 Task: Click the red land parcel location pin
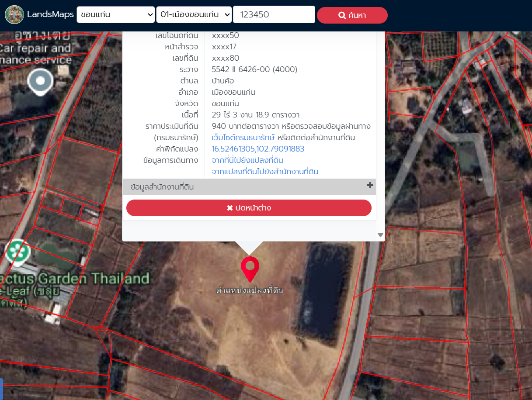[250, 268]
